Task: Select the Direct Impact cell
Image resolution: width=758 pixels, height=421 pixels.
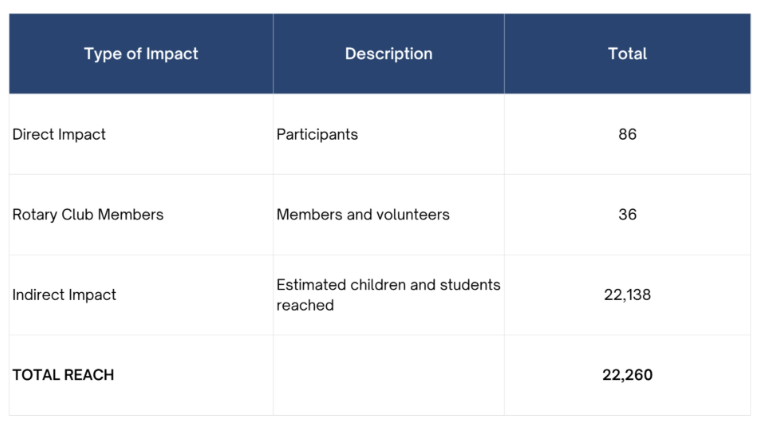Action: pyautogui.click(x=141, y=134)
